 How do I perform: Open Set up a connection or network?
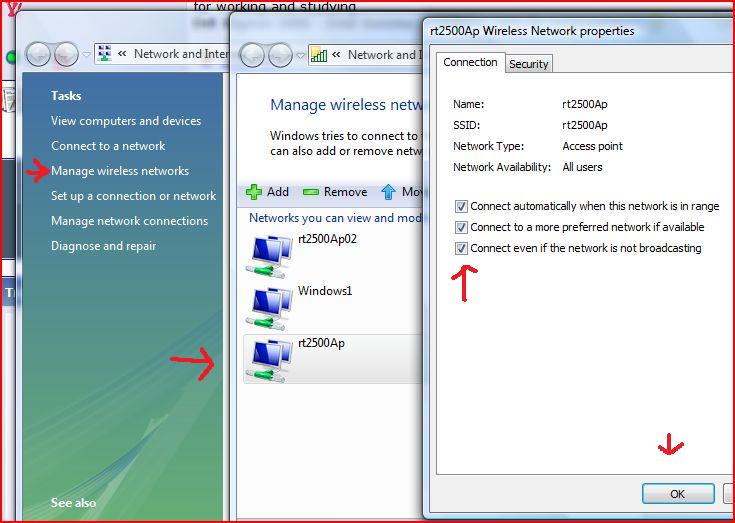133,196
